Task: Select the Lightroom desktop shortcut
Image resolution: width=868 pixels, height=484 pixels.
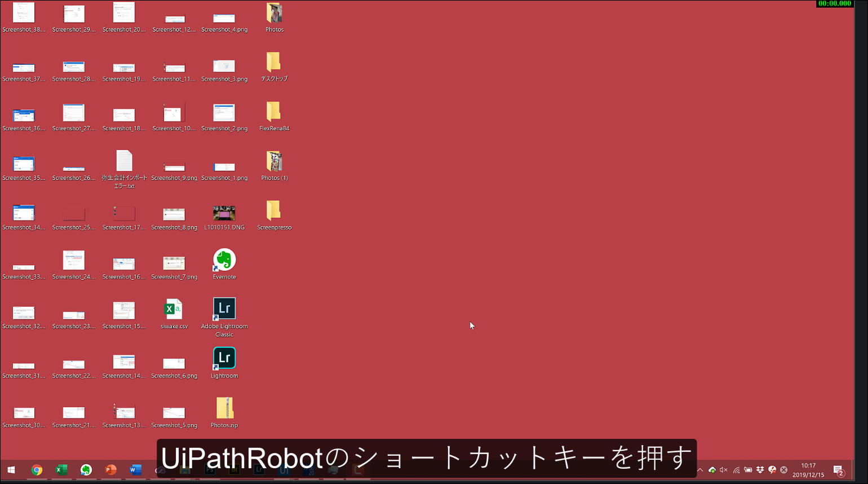Action: [224, 363]
